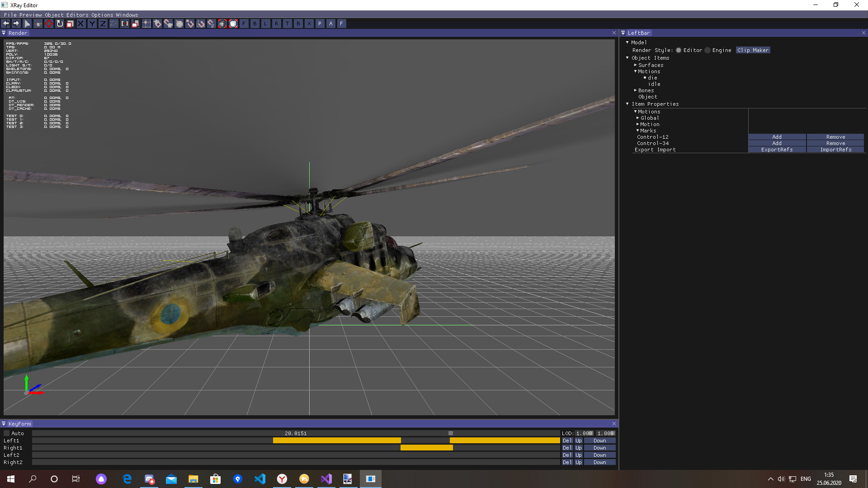Click the Clip Maker button
The width and height of the screenshot is (868, 488).
point(753,50)
